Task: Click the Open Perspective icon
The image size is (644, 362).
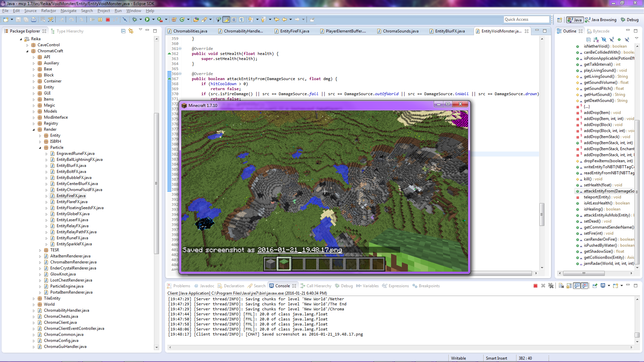Action: coord(559,20)
